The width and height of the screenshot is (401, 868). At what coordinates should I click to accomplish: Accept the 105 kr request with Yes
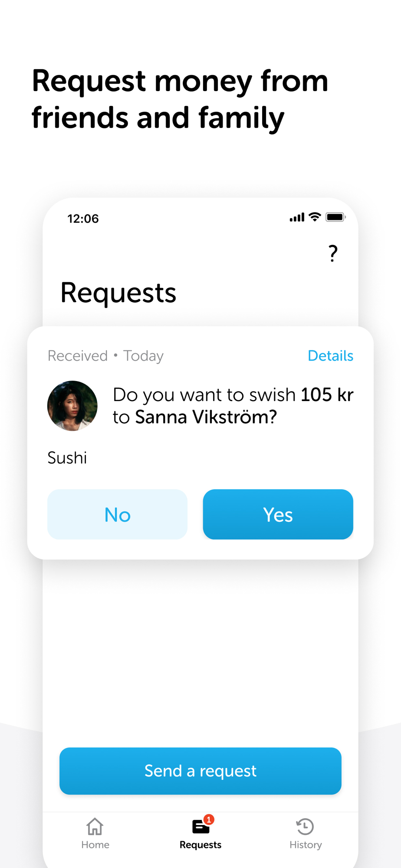tap(278, 514)
